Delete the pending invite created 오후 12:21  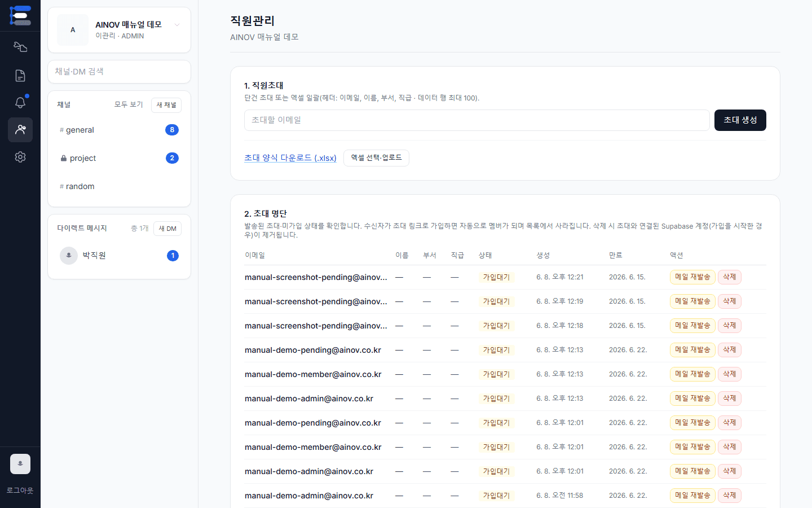pos(730,277)
